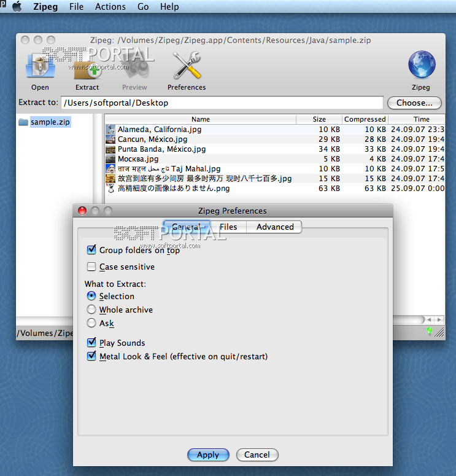Click the 34 KB size cell for Punta Banda
The image size is (456, 476).
[329, 149]
